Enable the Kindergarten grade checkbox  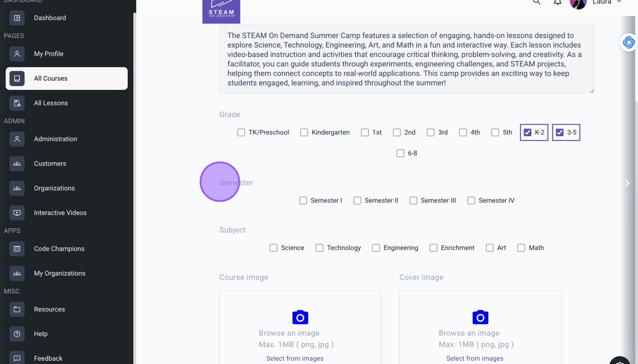click(304, 133)
